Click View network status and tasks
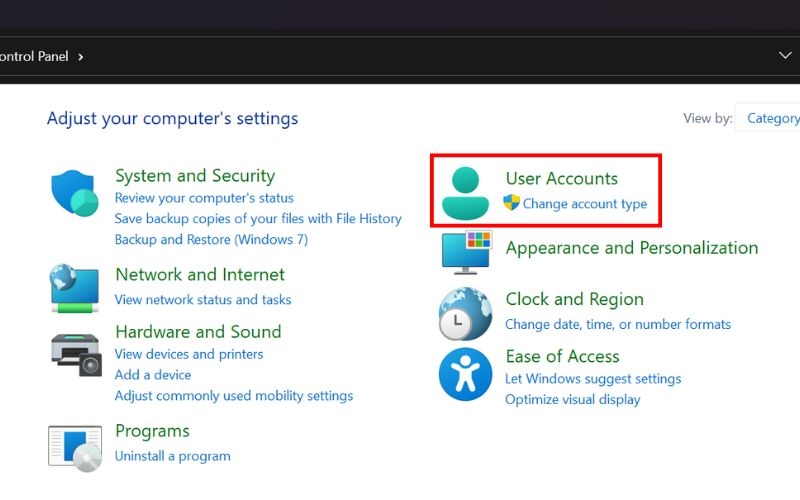Screen dimensions: 800x500 click(203, 299)
